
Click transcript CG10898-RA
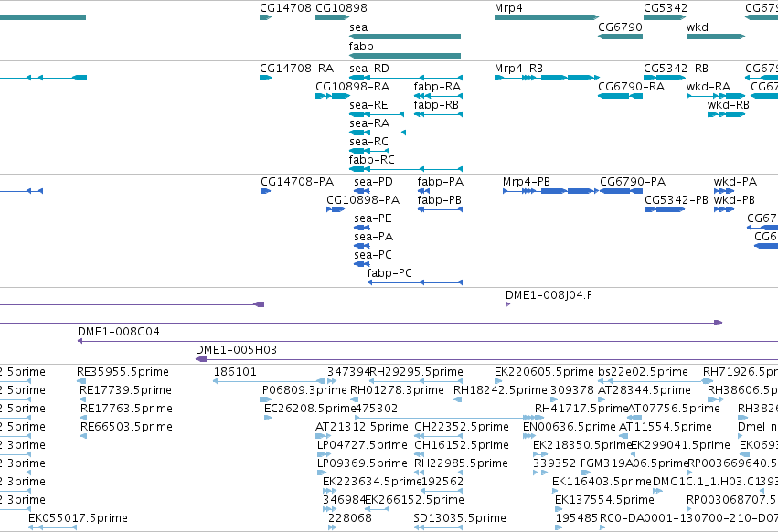pyautogui.click(x=352, y=87)
